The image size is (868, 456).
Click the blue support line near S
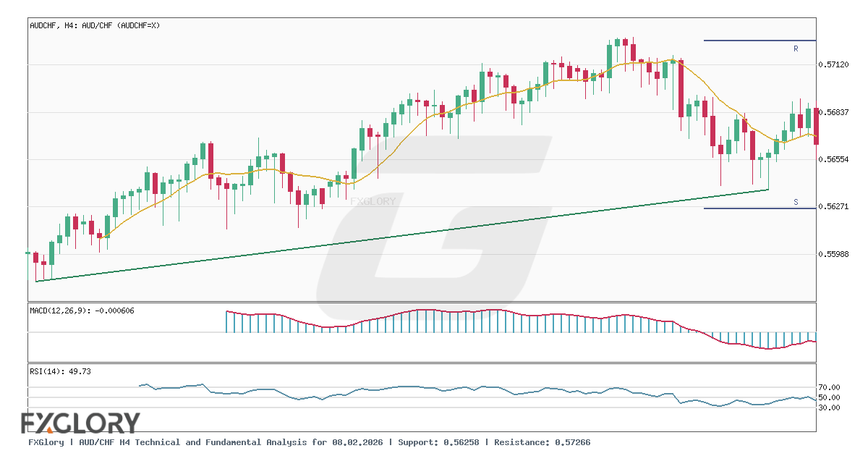click(759, 208)
